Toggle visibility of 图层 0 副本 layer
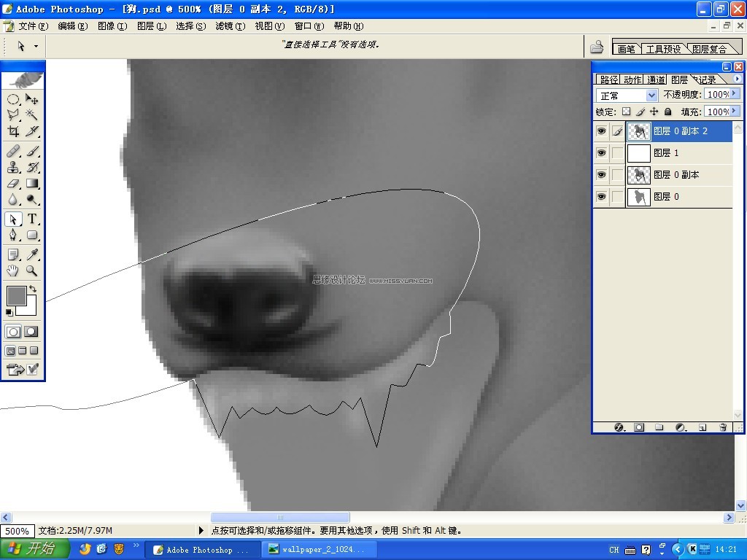Viewport: 747px width, 560px height. pos(601,175)
